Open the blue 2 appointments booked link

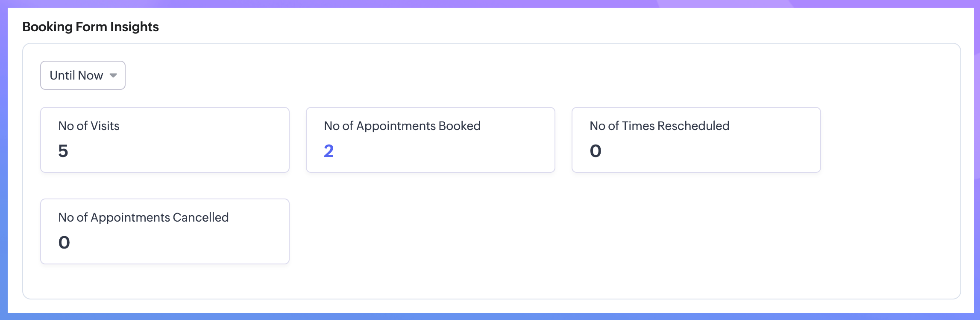coord(329,151)
